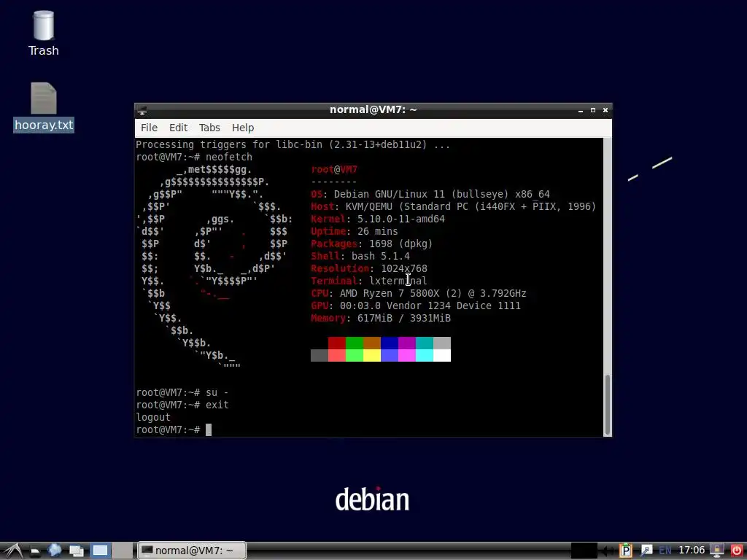The width and height of the screenshot is (747, 560).
Task: Click the 'root@VM7:~# neofetch' command line
Action: point(194,157)
